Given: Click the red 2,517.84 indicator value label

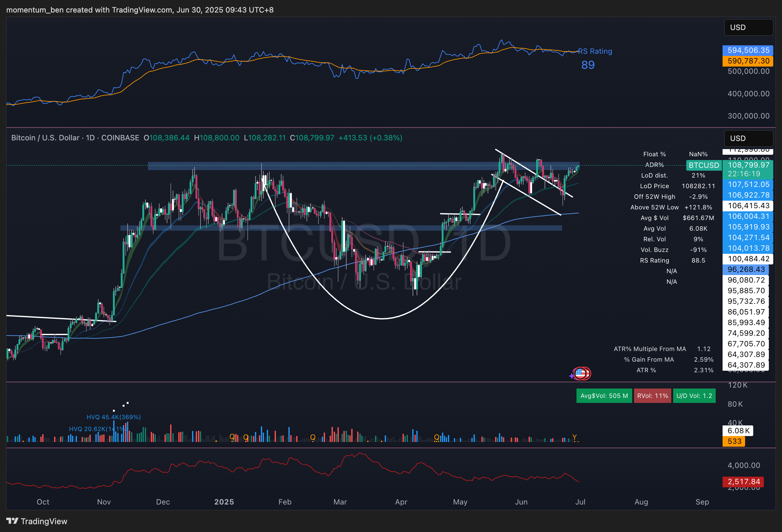Looking at the screenshot, I should point(743,482).
